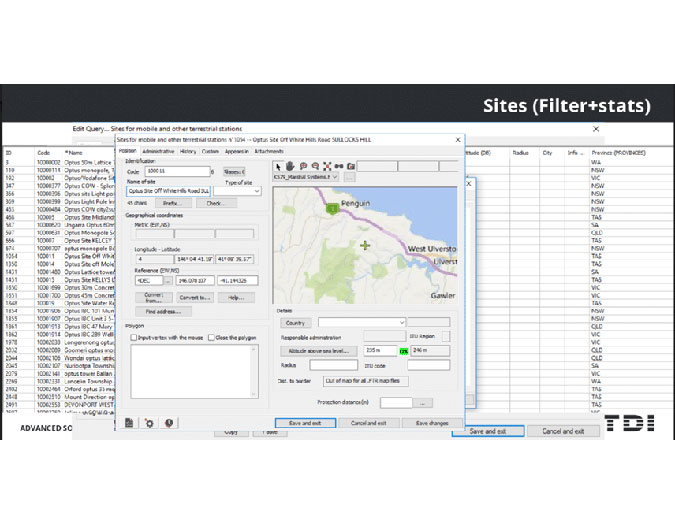The width and height of the screenshot is (675, 532).
Task: Click the document icon at dialog bottom-left
Action: pos(129,423)
